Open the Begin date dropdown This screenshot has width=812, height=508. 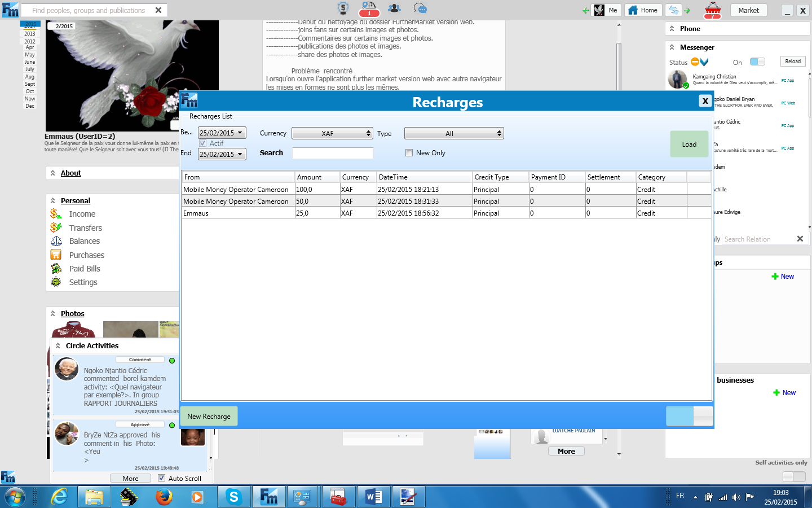tap(240, 133)
